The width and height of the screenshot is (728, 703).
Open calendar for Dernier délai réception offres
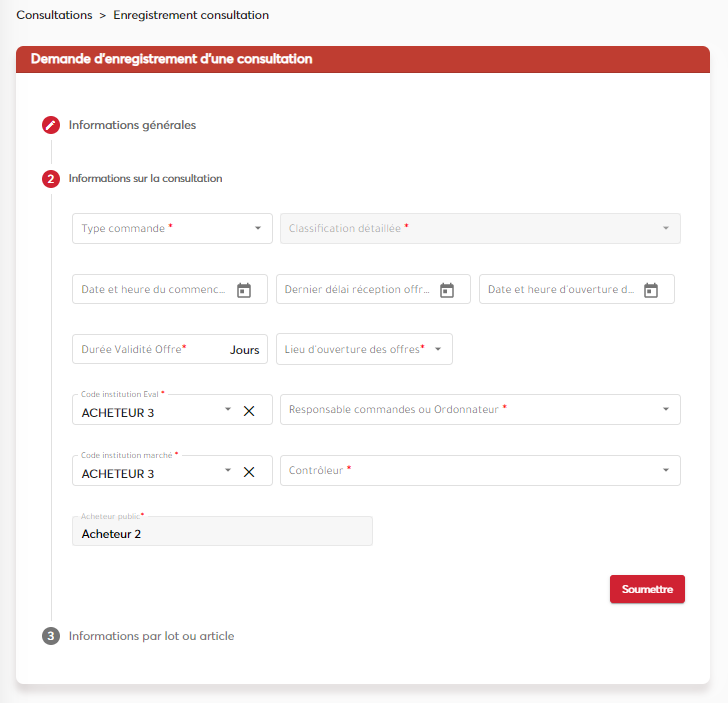click(447, 290)
